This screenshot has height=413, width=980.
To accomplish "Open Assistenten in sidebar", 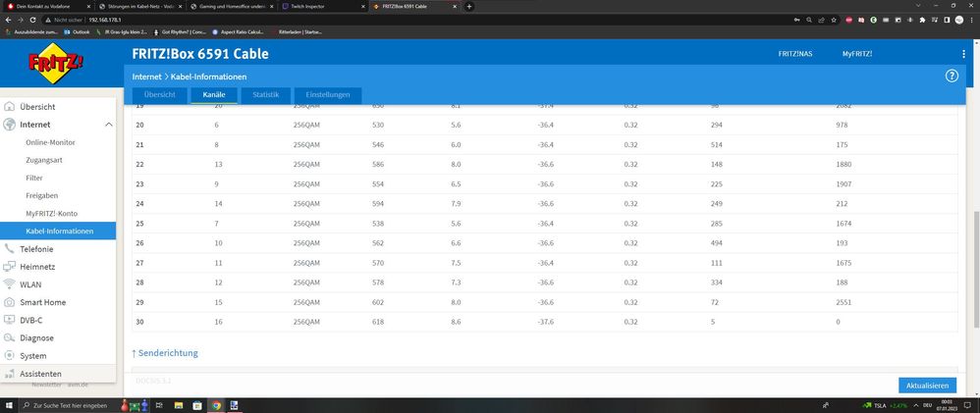I will pos(58,374).
